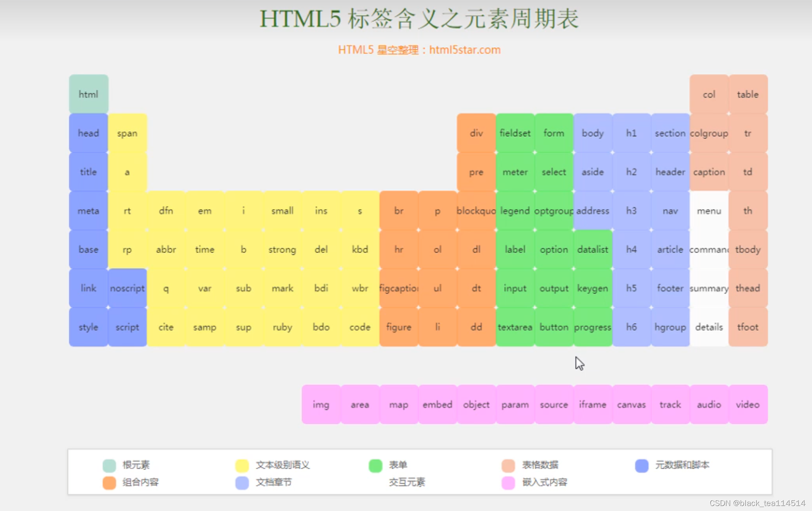Screen dimensions: 812x511
Task: Click the 表单 green legend swatch
Action: pos(375,465)
